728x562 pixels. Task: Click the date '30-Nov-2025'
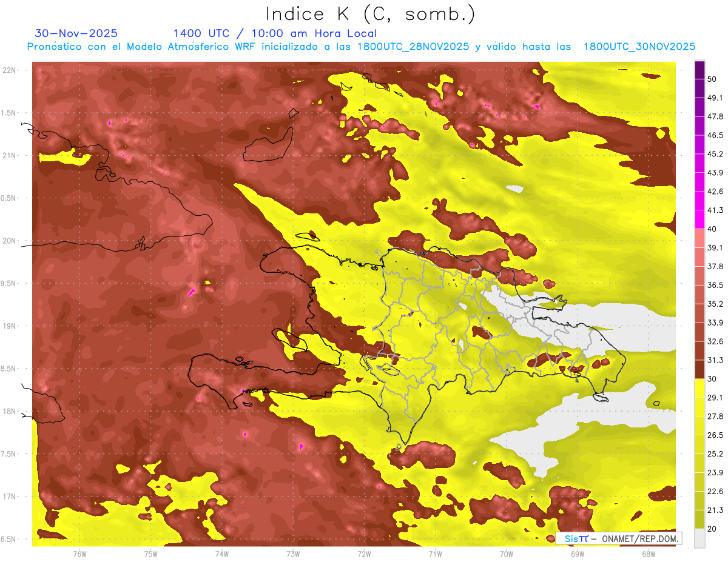pos(76,33)
